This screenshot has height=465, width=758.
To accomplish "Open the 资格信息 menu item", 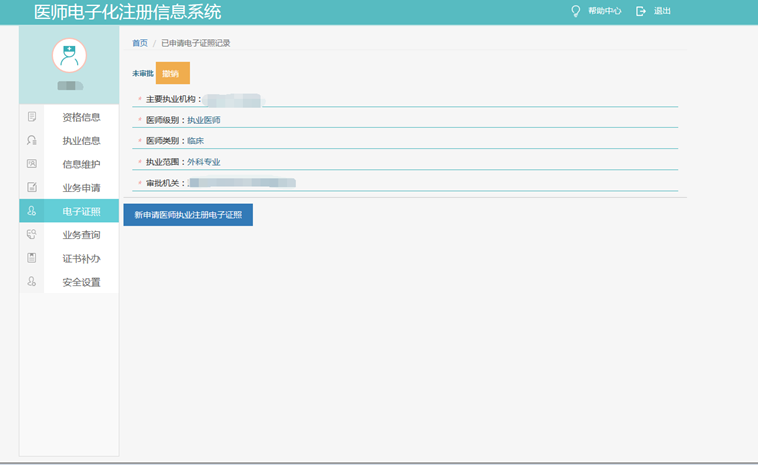I will pyautogui.click(x=81, y=117).
